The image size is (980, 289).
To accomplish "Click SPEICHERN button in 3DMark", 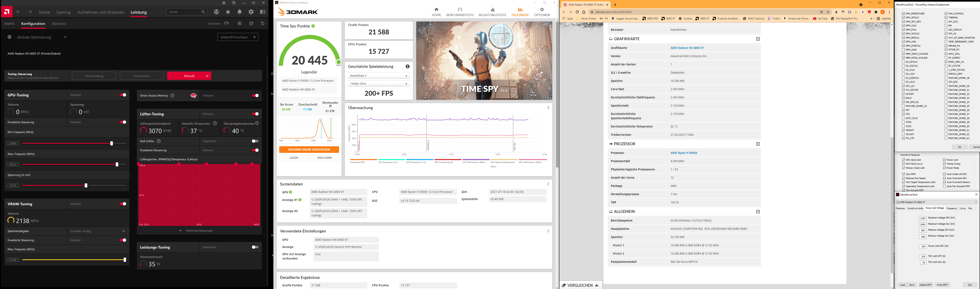I will (325, 158).
